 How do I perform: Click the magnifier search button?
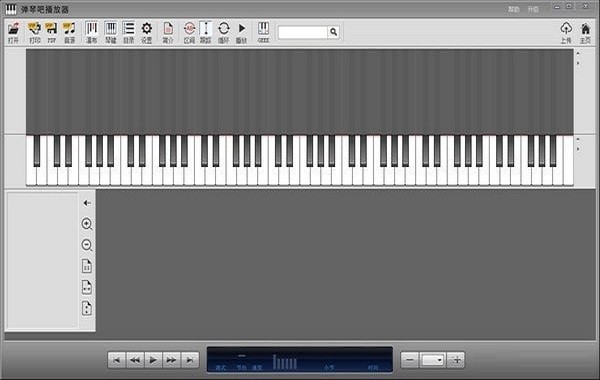coord(333,32)
